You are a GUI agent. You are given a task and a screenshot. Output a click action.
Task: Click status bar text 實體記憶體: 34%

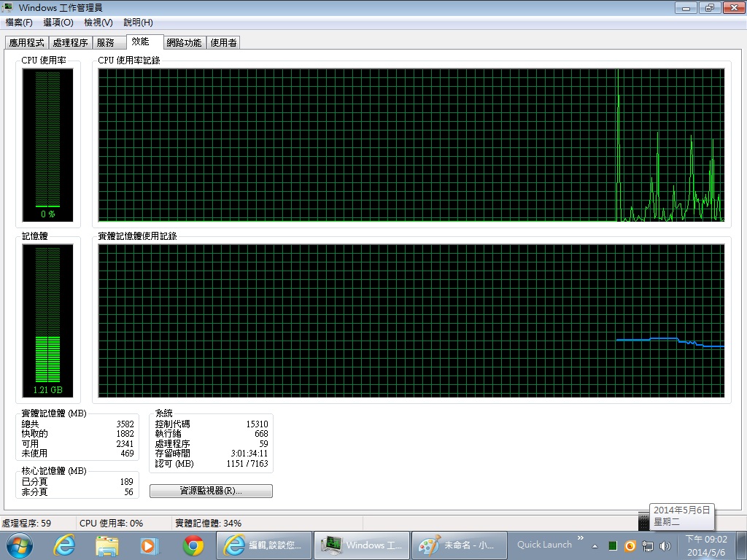[208, 524]
